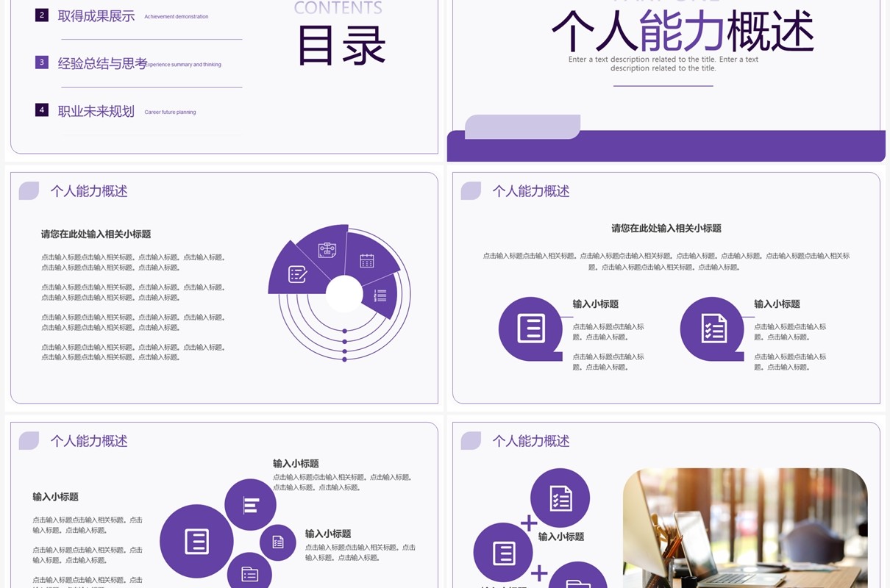Click the white center circle of pie chart
The image size is (890, 588).
[344, 295]
